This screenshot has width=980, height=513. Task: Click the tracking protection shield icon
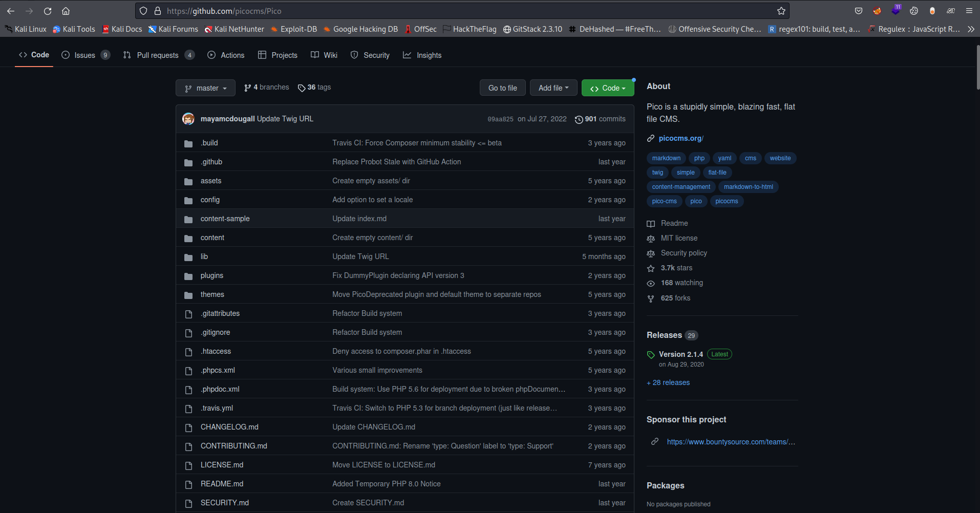tap(143, 11)
